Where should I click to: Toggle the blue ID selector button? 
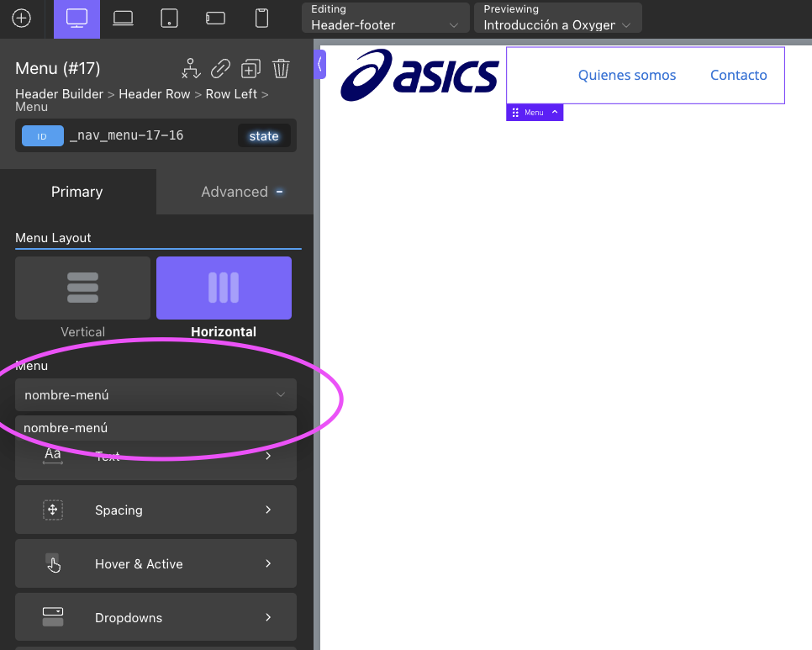[42, 136]
